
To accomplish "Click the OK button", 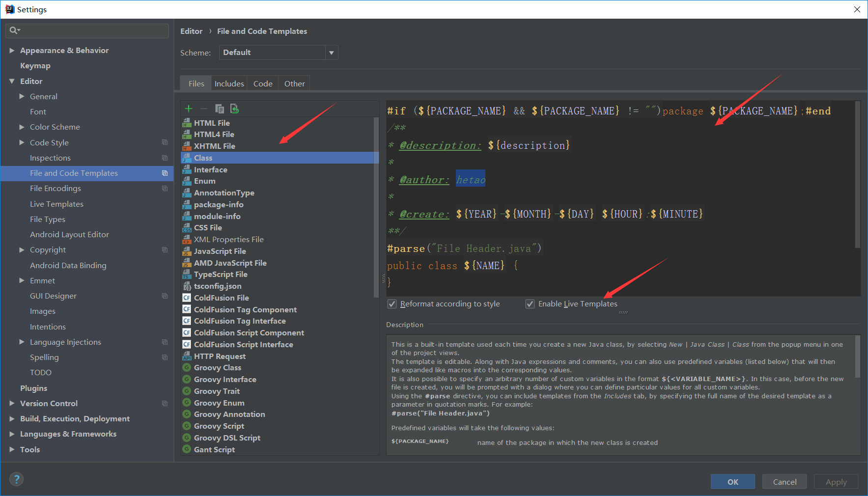I will 733,482.
